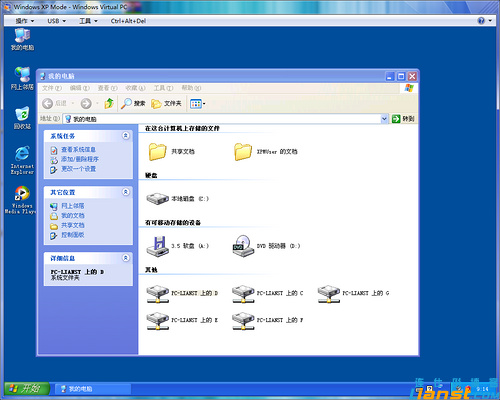Open the address bar dropdown arrow
This screenshot has width=500, height=400.
pyautogui.click(x=384, y=119)
